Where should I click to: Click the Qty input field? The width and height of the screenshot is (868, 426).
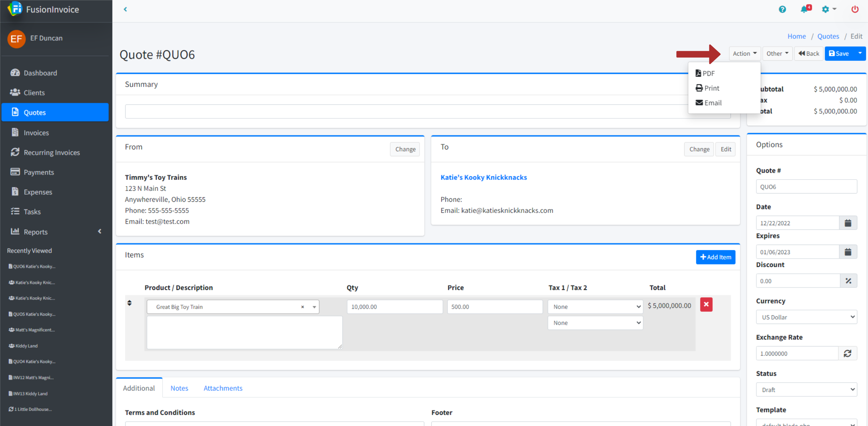[394, 307]
